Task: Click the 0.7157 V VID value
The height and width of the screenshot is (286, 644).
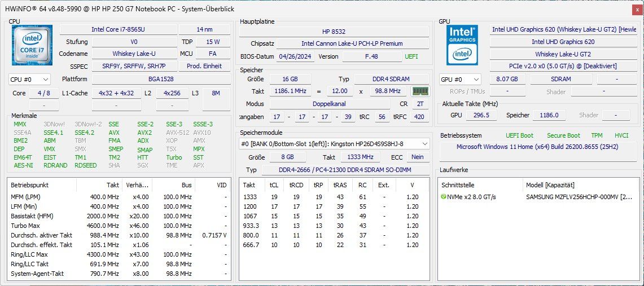Action: [x=214, y=235]
